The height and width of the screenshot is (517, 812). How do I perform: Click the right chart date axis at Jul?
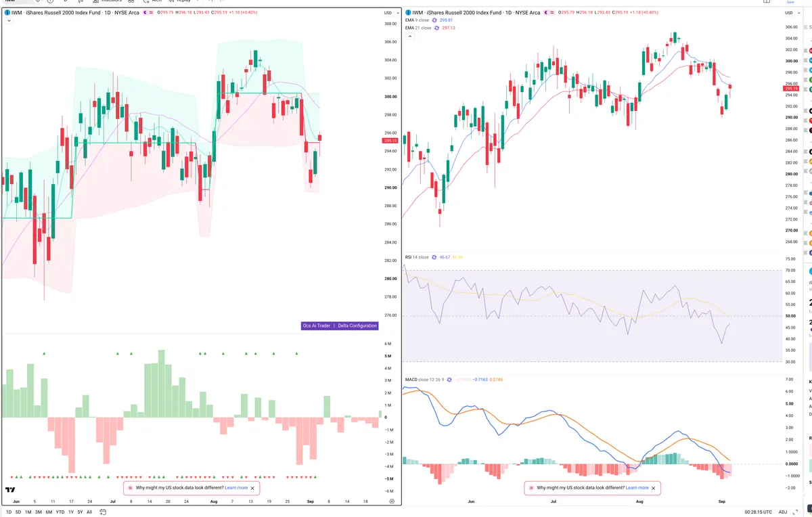point(554,501)
